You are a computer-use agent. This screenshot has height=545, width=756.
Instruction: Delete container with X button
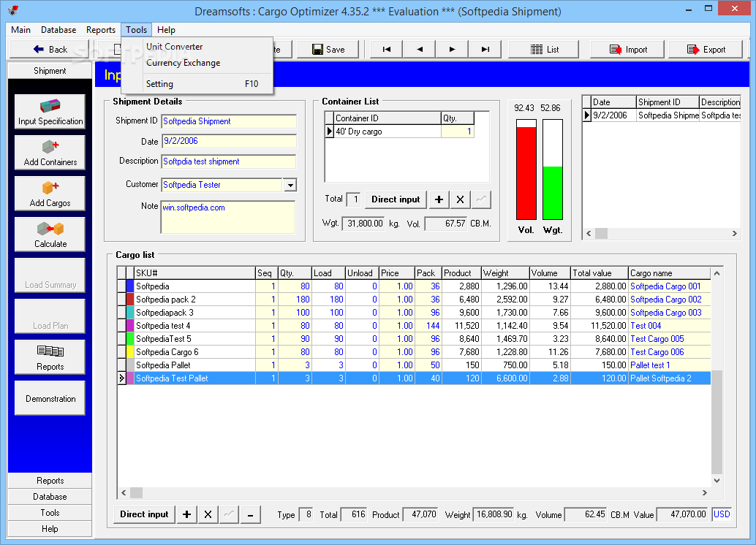460,199
